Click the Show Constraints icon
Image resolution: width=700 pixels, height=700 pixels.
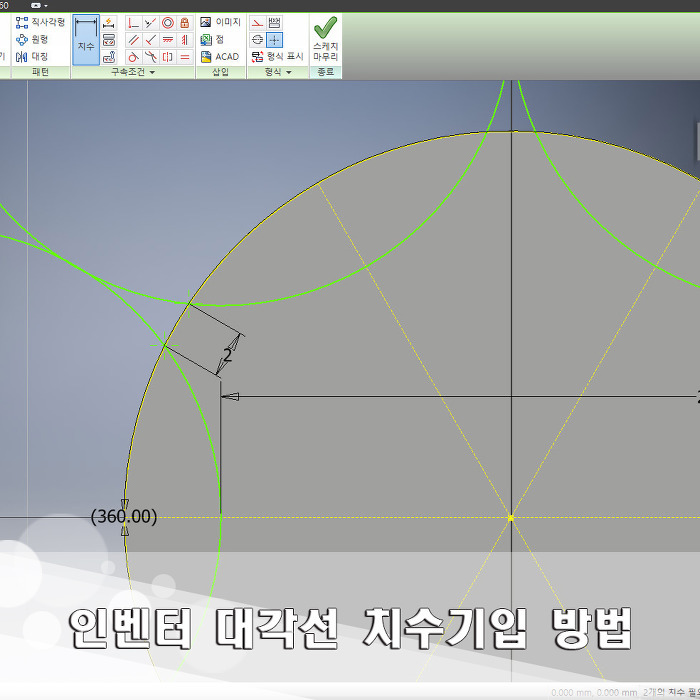click(x=109, y=40)
